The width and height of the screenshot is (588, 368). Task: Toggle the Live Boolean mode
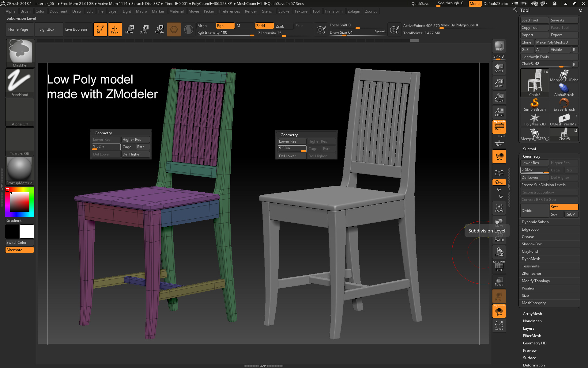coord(76,29)
